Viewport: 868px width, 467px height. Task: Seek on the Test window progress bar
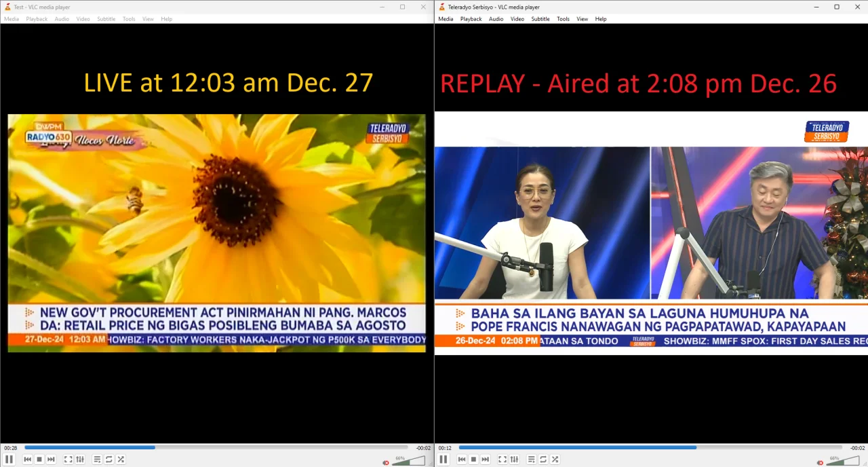coord(216,447)
